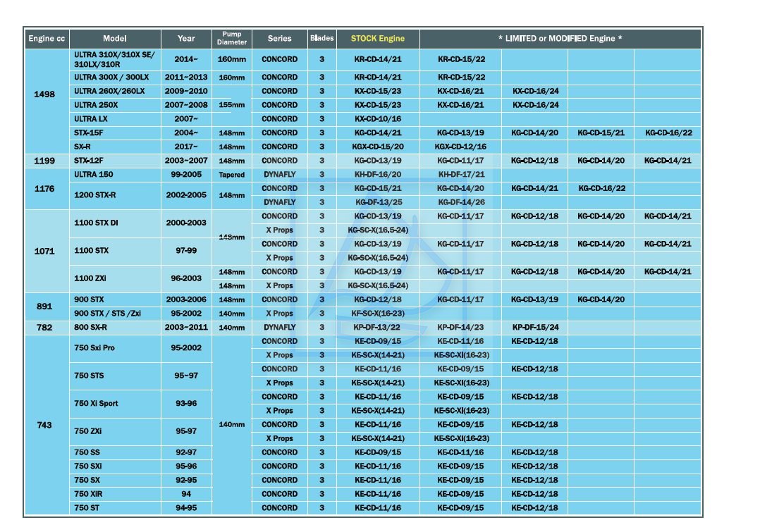Screen dimensions: 760x532
Task: Click the "SX-R" model in the 1498 group
Action: tap(115, 147)
